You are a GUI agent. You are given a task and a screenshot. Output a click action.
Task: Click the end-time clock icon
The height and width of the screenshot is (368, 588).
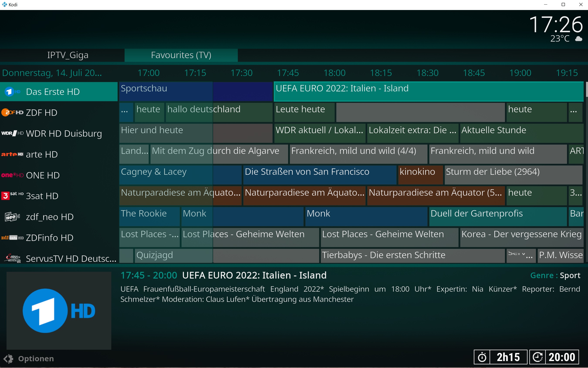point(537,357)
